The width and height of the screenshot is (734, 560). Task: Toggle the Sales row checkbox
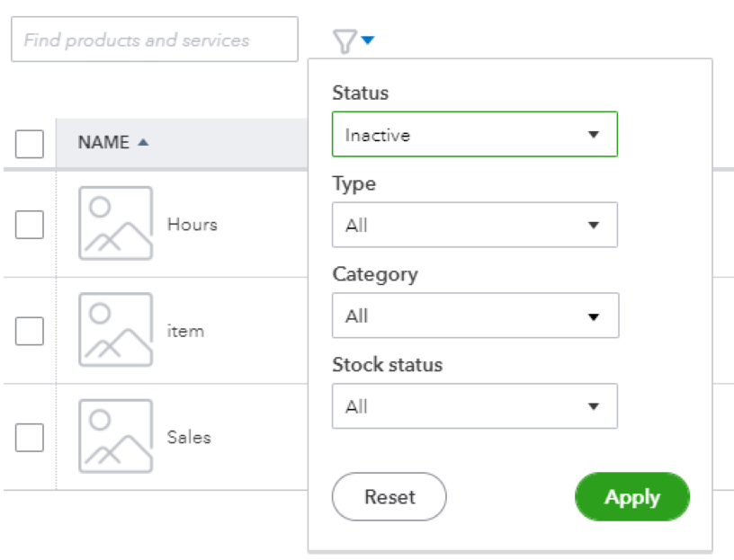pyautogui.click(x=30, y=437)
